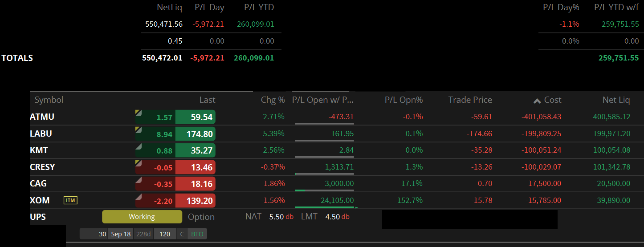The height and width of the screenshot is (247, 644).
Task: Click total P/L Day -5,972.21
Action: pos(208,58)
